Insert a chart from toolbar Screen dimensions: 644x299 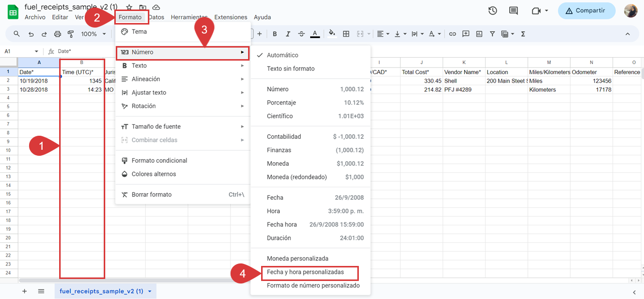[x=479, y=34]
